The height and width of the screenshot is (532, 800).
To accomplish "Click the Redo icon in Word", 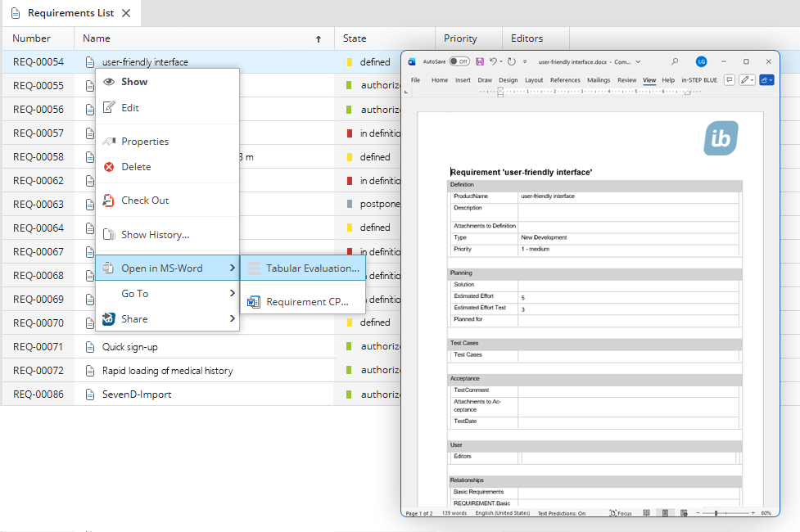I will pyautogui.click(x=512, y=61).
